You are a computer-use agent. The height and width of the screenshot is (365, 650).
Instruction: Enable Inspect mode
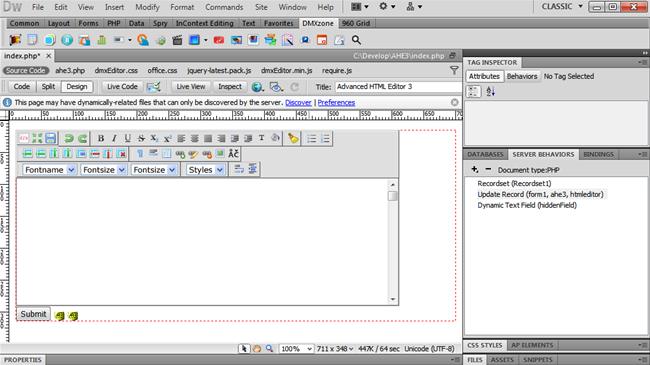[x=230, y=87]
